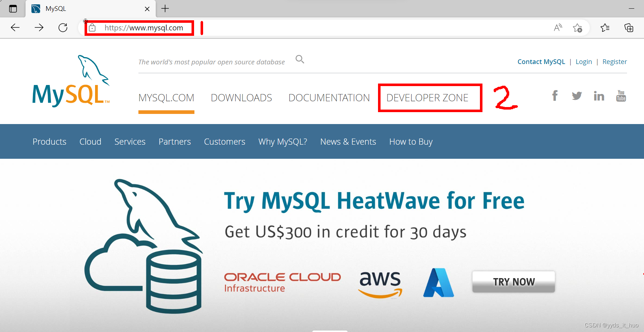Click the Login link
Image resolution: width=644 pixels, height=332 pixels.
pyautogui.click(x=584, y=62)
